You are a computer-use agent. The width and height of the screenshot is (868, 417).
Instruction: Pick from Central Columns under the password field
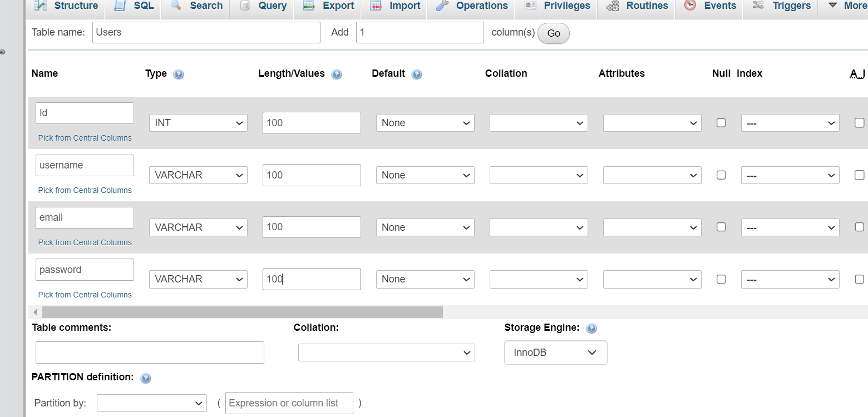point(85,295)
